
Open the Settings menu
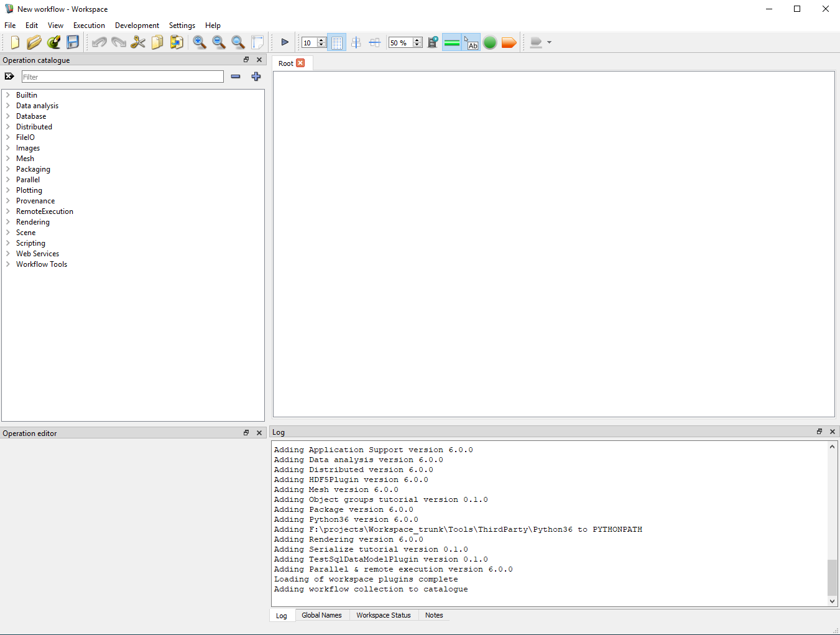pyautogui.click(x=182, y=25)
